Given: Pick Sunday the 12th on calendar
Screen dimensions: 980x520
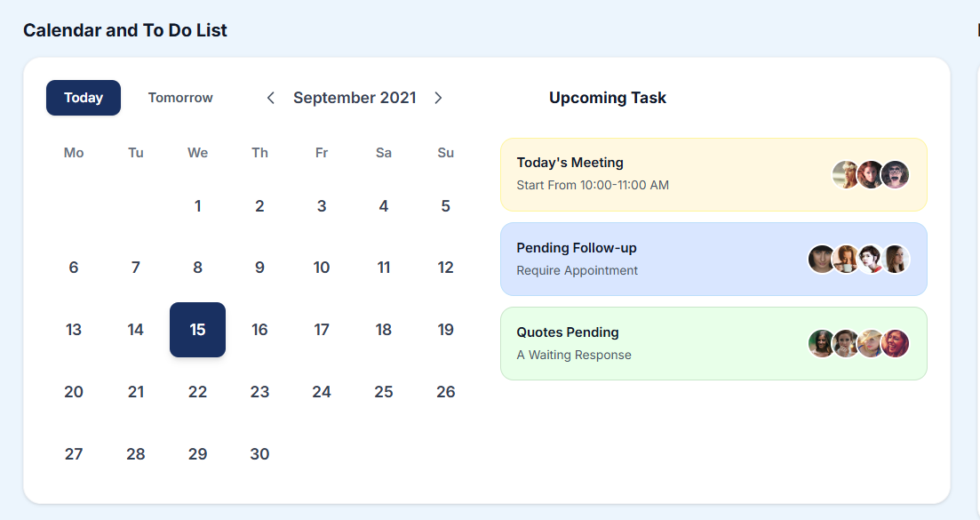Looking at the screenshot, I should pos(446,268).
